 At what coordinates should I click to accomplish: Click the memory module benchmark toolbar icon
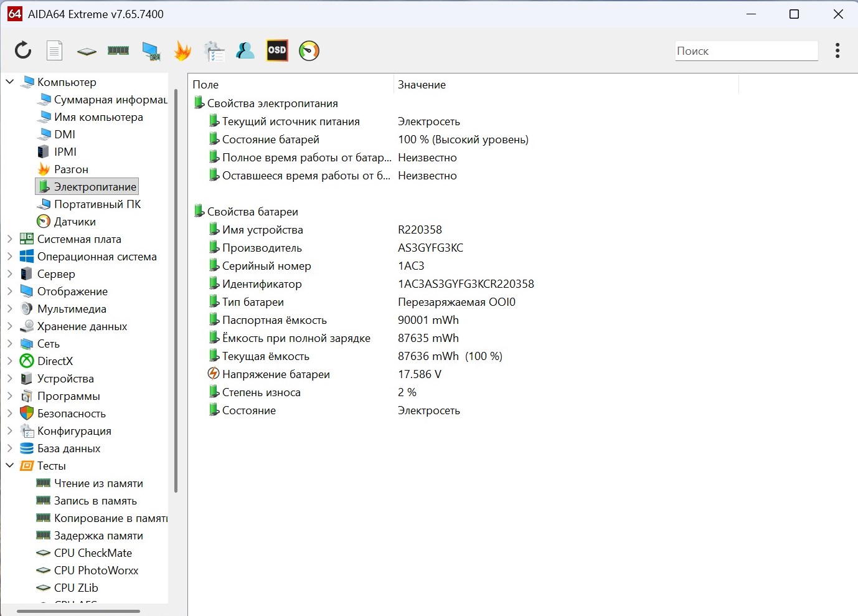[x=118, y=50]
